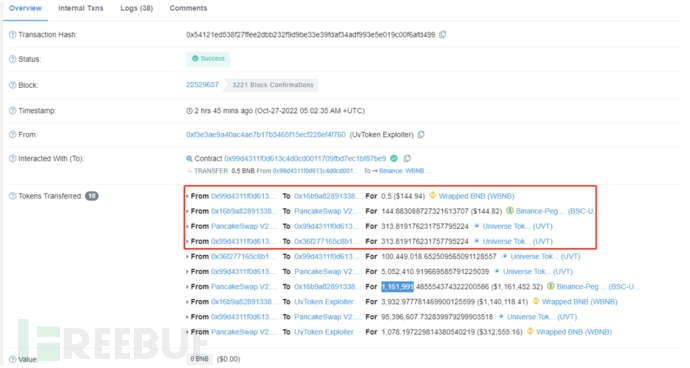Viewport: 690px width, 368px height.
Task: Click help icon beside Timestamp label
Action: [x=12, y=110]
